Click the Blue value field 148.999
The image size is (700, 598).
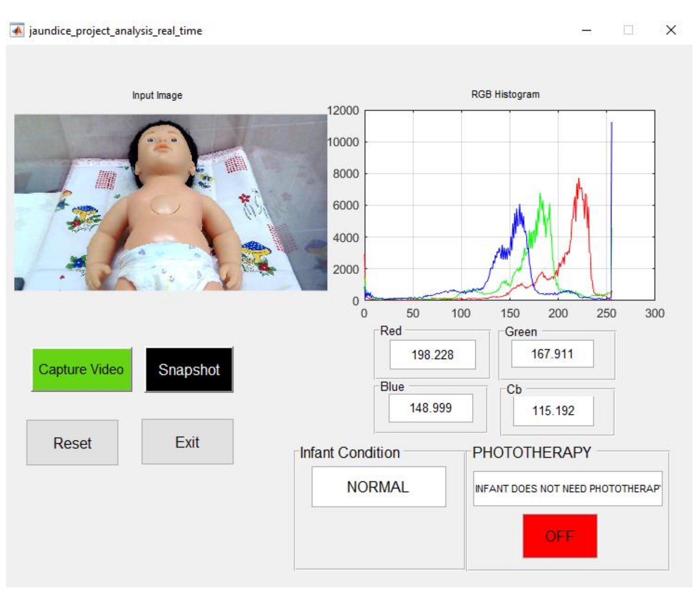click(x=430, y=408)
